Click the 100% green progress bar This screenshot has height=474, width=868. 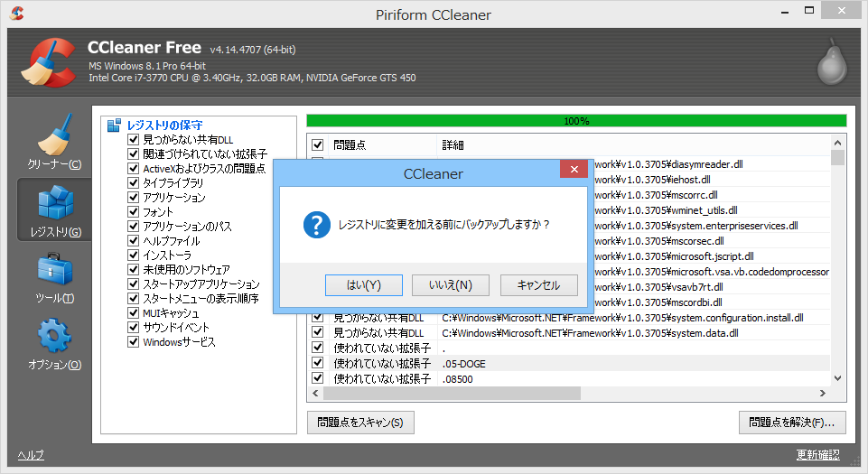click(x=576, y=121)
